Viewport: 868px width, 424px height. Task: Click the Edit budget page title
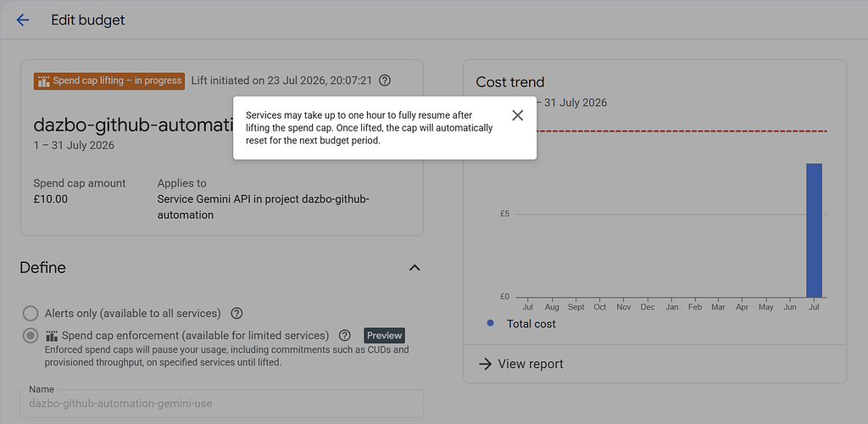88,20
